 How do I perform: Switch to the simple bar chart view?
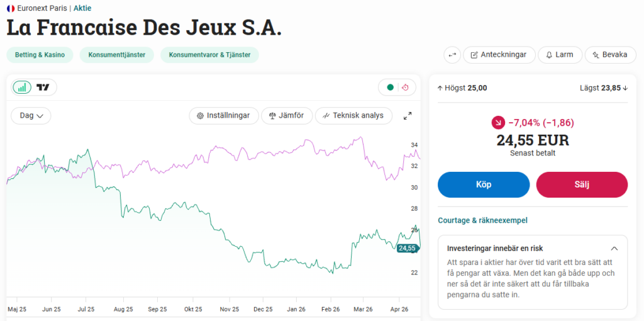tap(23, 87)
